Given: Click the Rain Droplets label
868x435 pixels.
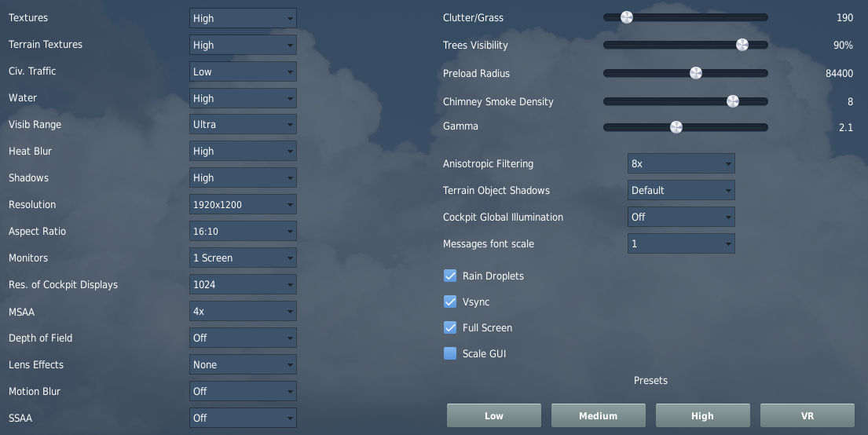Looking at the screenshot, I should (x=493, y=276).
